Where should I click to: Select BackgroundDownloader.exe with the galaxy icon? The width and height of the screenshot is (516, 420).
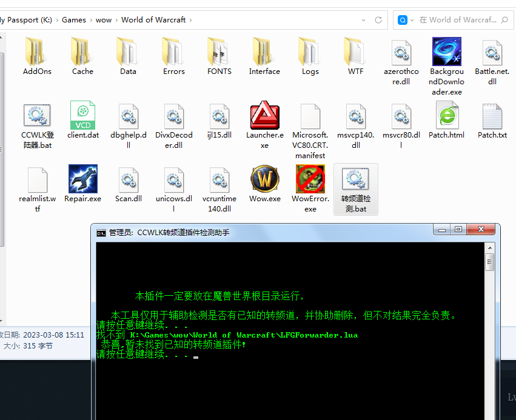click(x=447, y=52)
